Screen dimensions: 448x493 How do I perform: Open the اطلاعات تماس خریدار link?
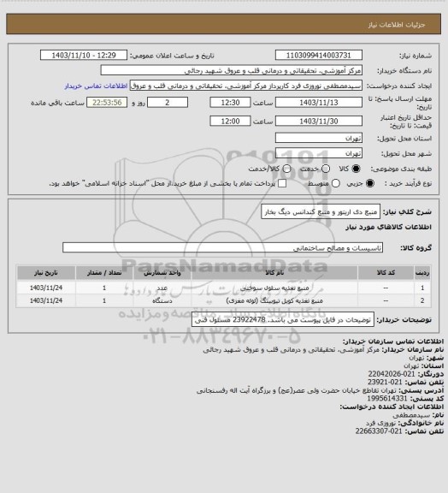pyautogui.click(x=96, y=86)
